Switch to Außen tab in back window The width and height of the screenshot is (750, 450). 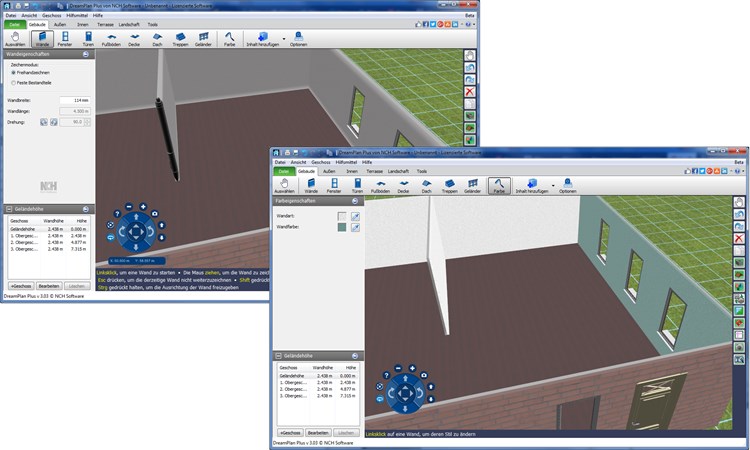[60, 24]
